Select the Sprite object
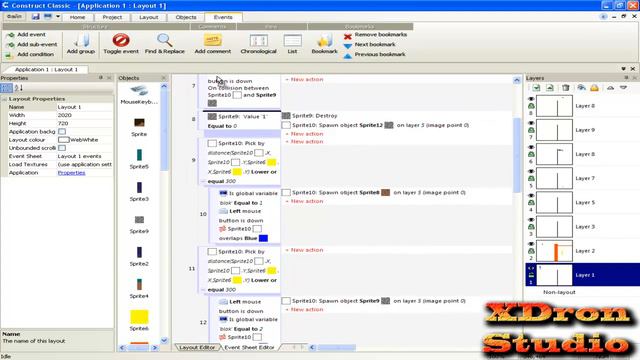Screen dimensions: 640x360 (x=139, y=127)
